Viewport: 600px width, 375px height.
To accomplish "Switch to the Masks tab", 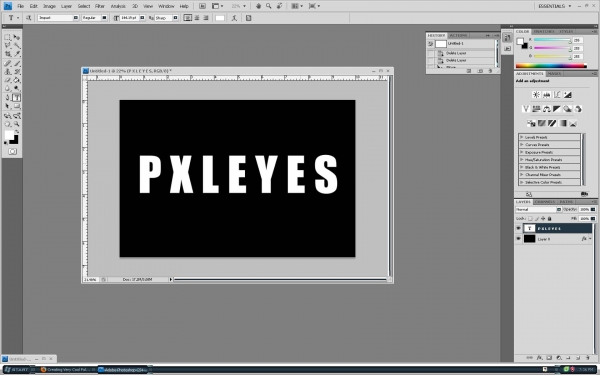I will (x=554, y=73).
